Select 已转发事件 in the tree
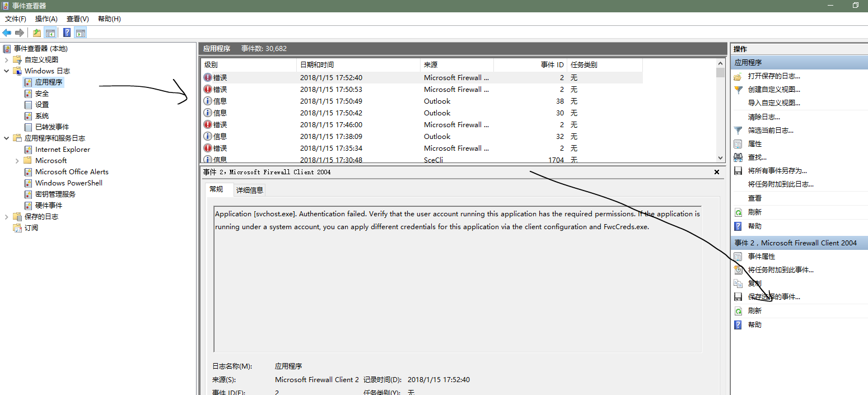The image size is (868, 395). [52, 127]
